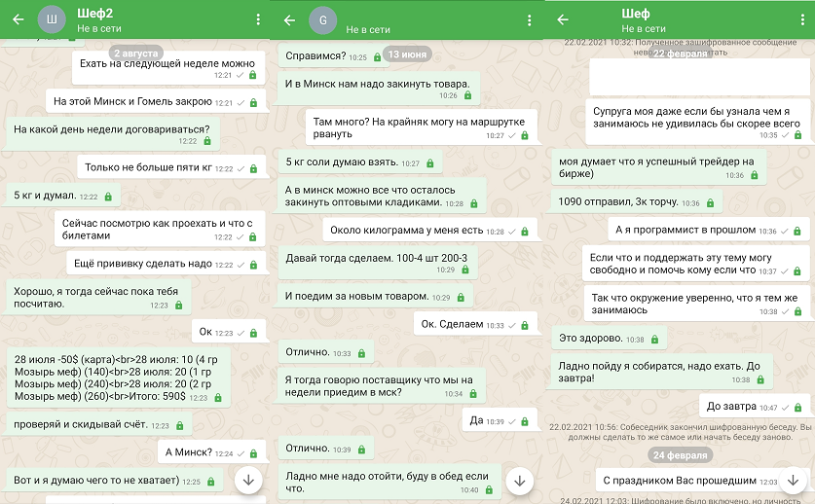Open the G contact avatar
The height and width of the screenshot is (504, 815).
click(322, 19)
